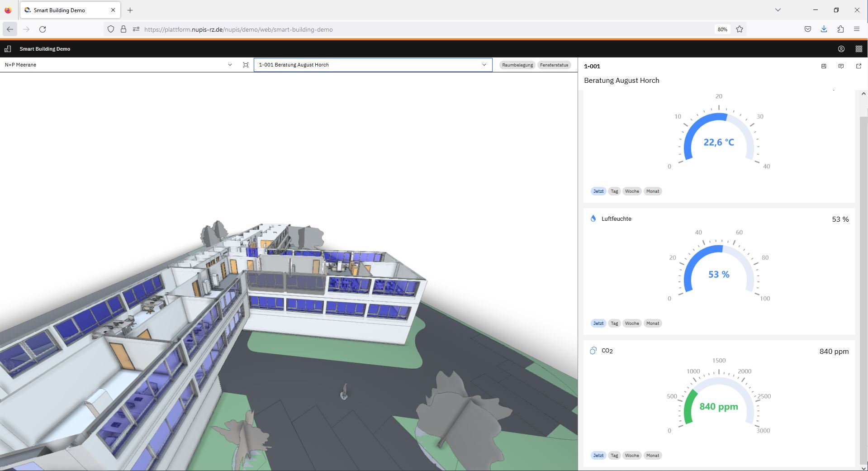Screen dimensions: 868x471
Task: Select Monat for CO2
Action: click(653, 455)
